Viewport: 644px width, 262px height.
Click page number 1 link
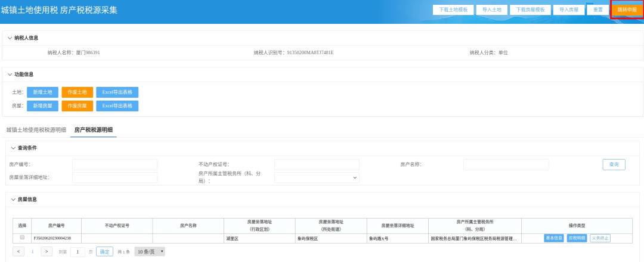[33, 252]
